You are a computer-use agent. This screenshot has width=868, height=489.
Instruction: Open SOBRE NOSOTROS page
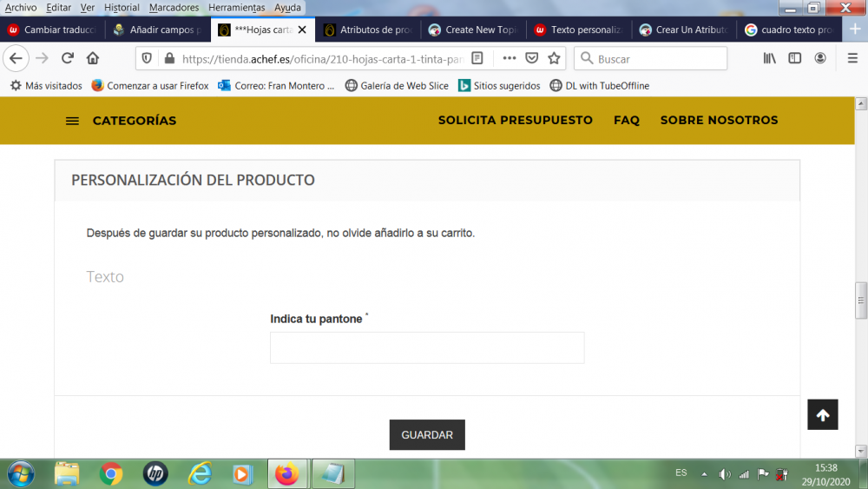[719, 120]
